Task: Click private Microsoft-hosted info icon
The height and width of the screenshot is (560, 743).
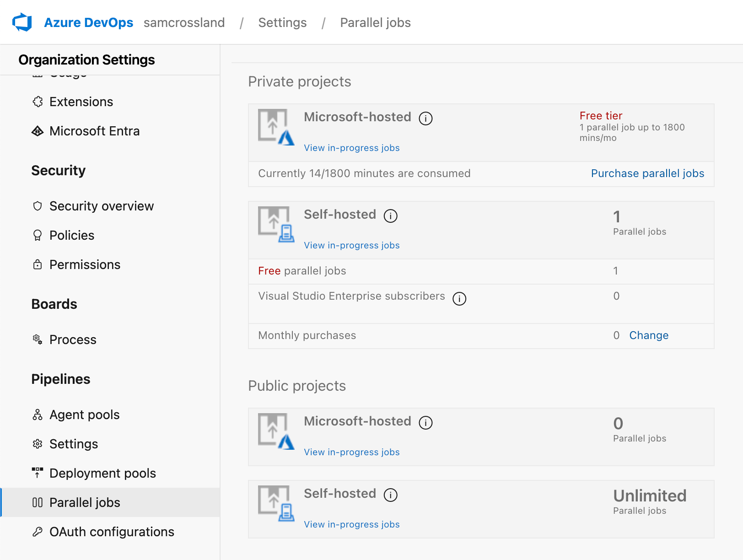Action: pyautogui.click(x=425, y=118)
